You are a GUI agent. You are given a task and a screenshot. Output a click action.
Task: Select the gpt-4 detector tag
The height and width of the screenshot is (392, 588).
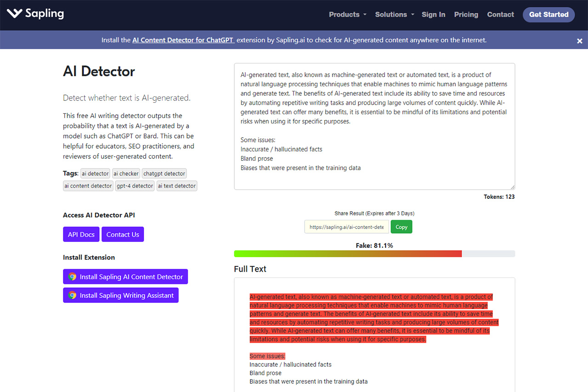[x=135, y=186]
